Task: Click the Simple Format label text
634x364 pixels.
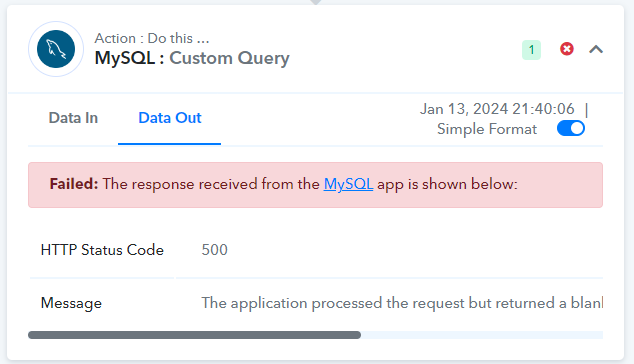Action: click(x=487, y=129)
